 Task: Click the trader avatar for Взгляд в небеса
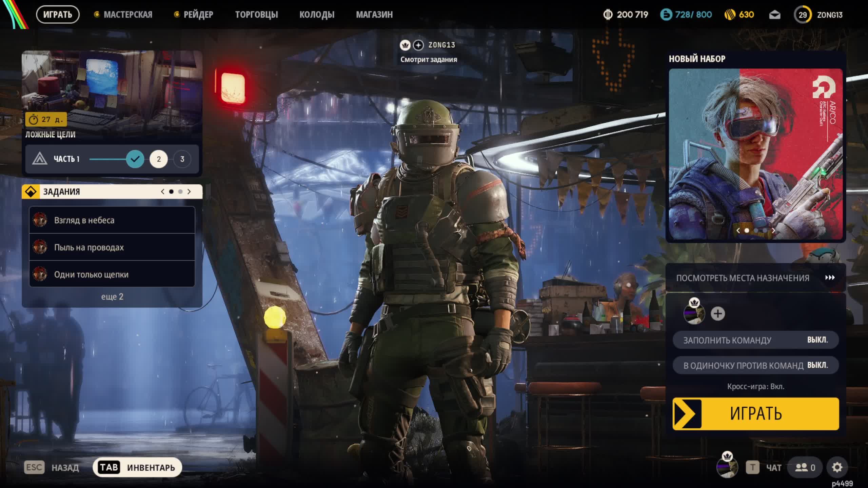click(40, 220)
